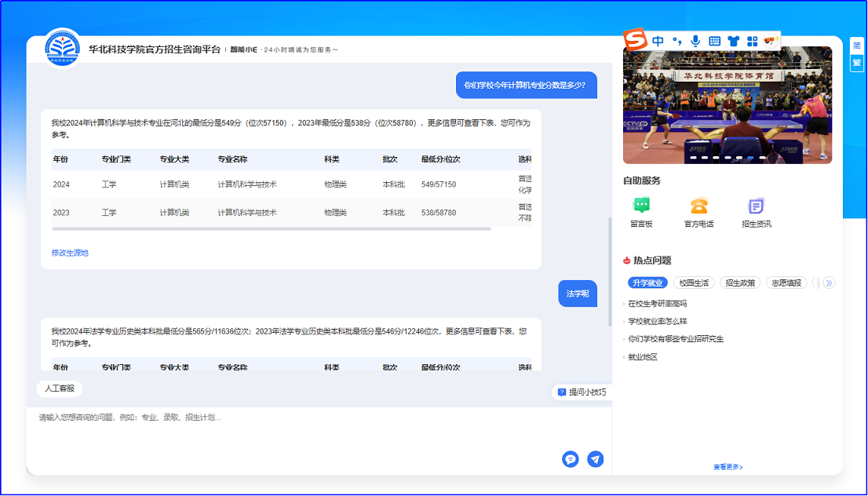Open the 招生资讯 admissions news icon
Viewport: 868px width, 496px height.
(x=756, y=206)
